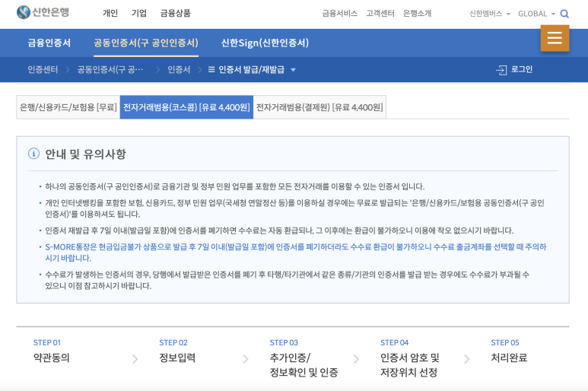588x391 pixels.
Task: Open the search magnifier icon
Action: 564,14
